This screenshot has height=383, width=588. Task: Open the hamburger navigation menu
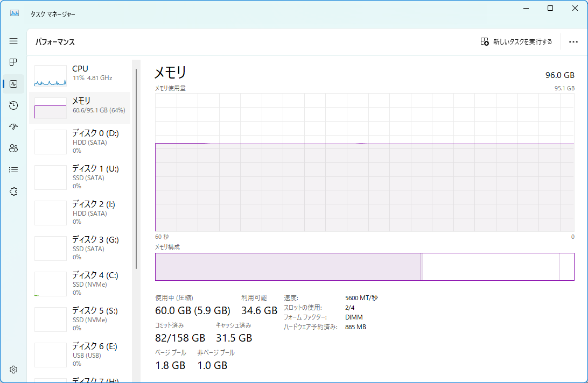(x=13, y=41)
